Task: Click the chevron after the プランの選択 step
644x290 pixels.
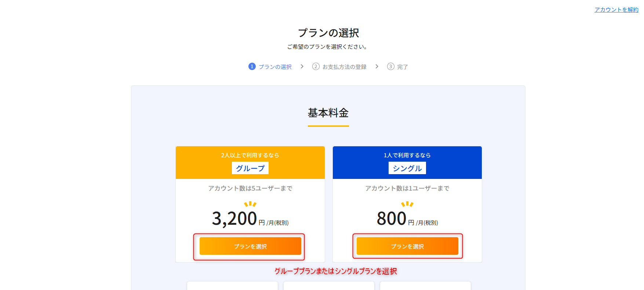Action: [302, 66]
